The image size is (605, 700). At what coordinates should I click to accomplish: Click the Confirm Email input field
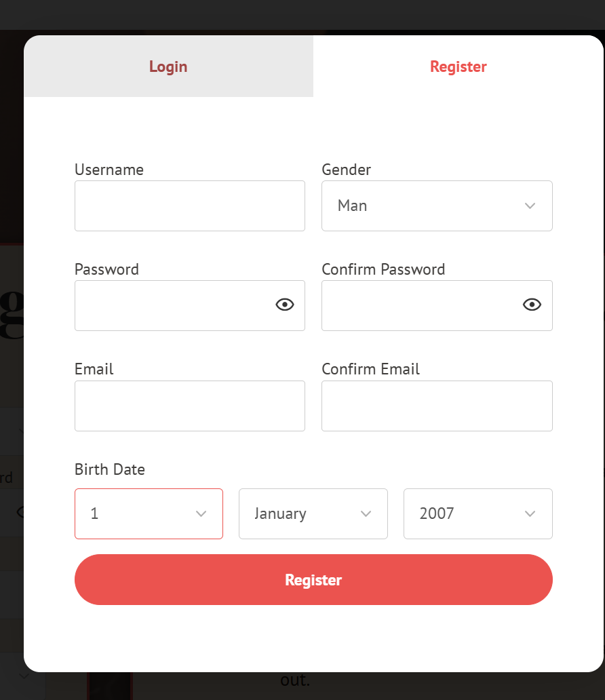437,406
